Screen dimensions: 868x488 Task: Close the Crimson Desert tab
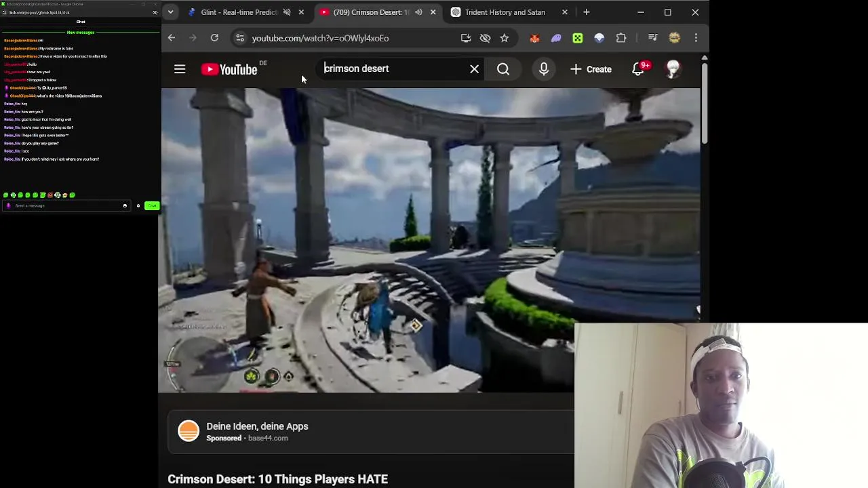(x=433, y=12)
